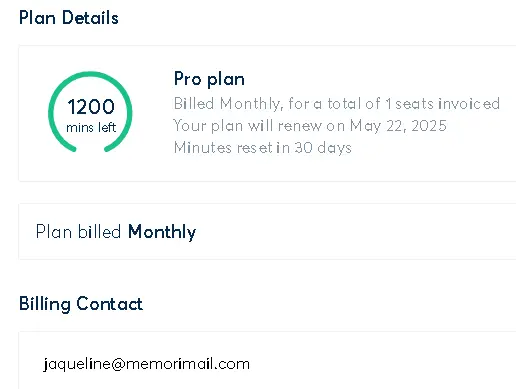
Task: Click the Plan Details section heading
Action: [x=69, y=18]
